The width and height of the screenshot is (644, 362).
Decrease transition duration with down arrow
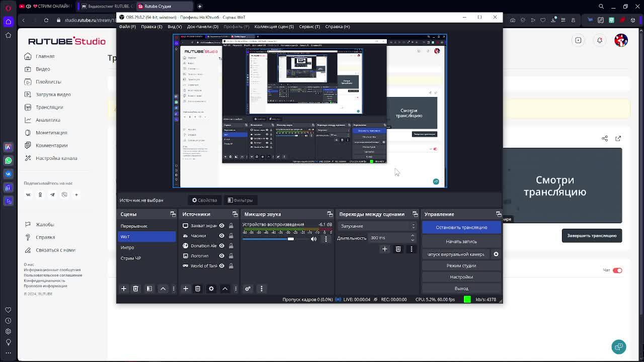point(413,240)
